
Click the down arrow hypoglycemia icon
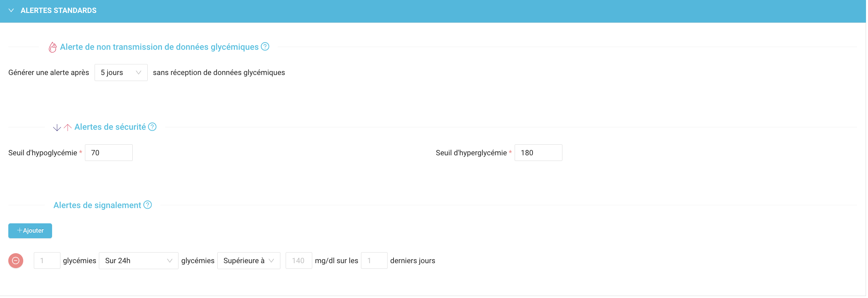(57, 128)
